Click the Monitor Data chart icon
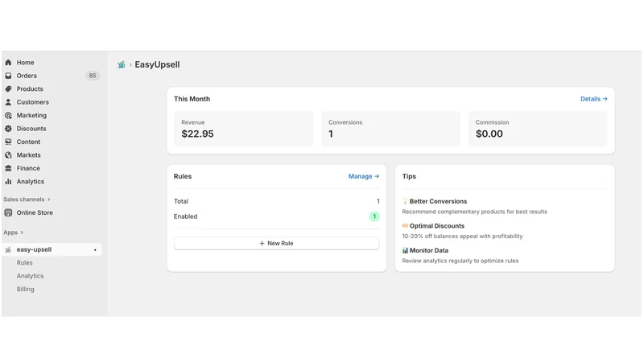This screenshot has height=362, width=644. click(405, 250)
